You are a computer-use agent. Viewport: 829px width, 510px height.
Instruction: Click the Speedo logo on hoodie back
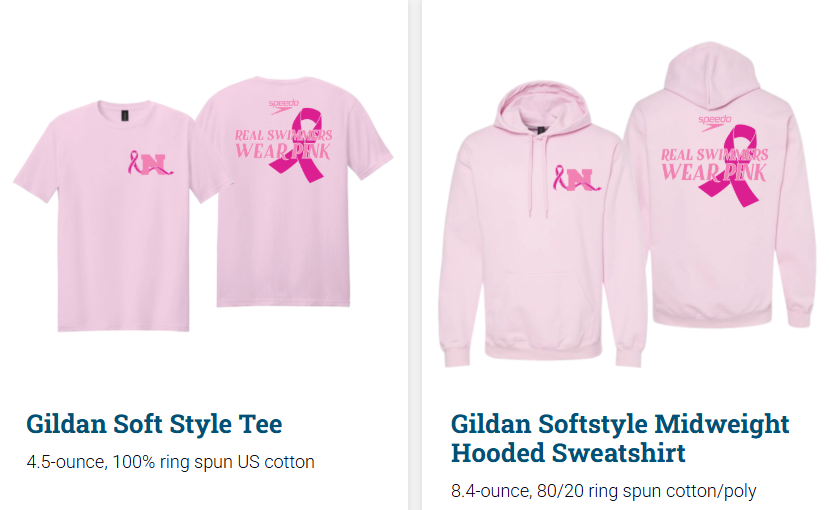click(x=714, y=122)
